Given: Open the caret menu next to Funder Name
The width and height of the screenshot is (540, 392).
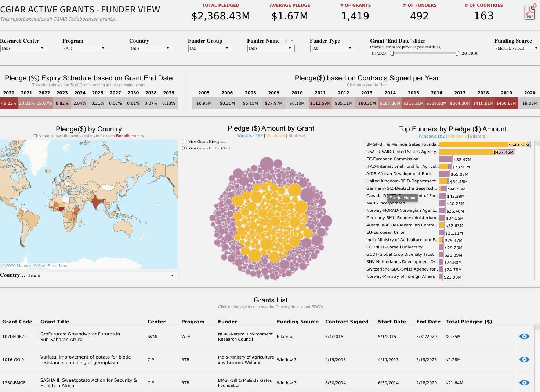Looking at the screenshot, I should coord(292,40).
